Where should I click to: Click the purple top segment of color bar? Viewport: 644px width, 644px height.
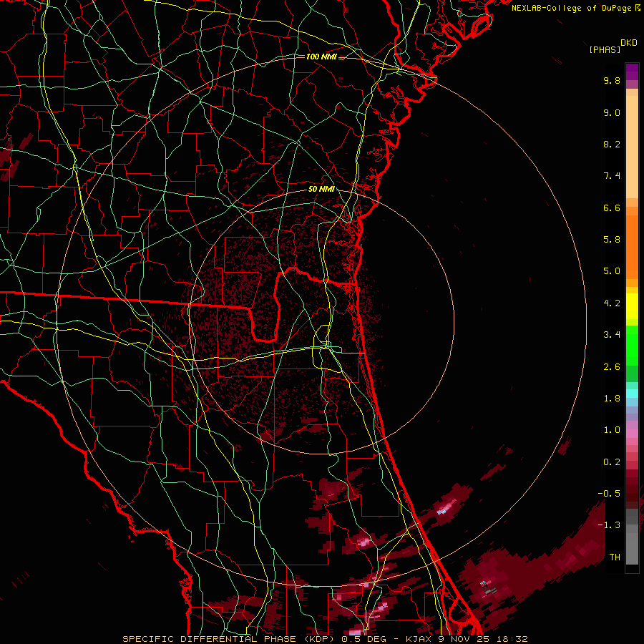pos(632,72)
